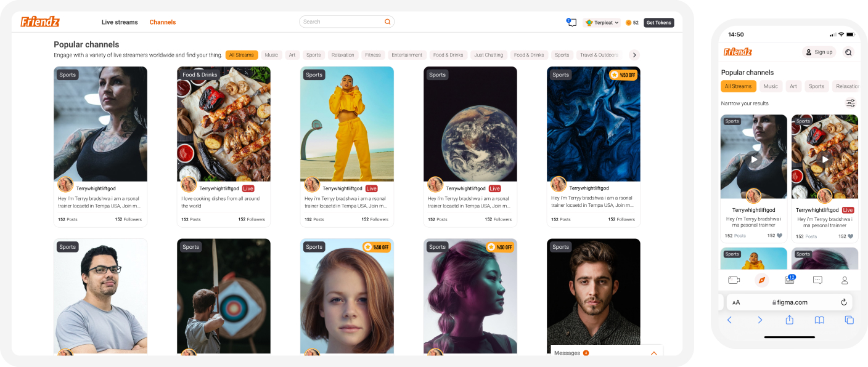Click the avatar on the Food & Drinks desktop card
The height and width of the screenshot is (367, 868).
pyautogui.click(x=189, y=185)
